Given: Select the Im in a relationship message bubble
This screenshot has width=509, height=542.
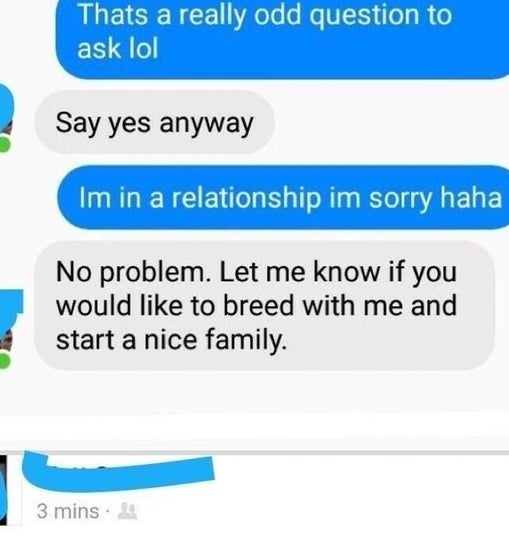Looking at the screenshot, I should 283,198.
